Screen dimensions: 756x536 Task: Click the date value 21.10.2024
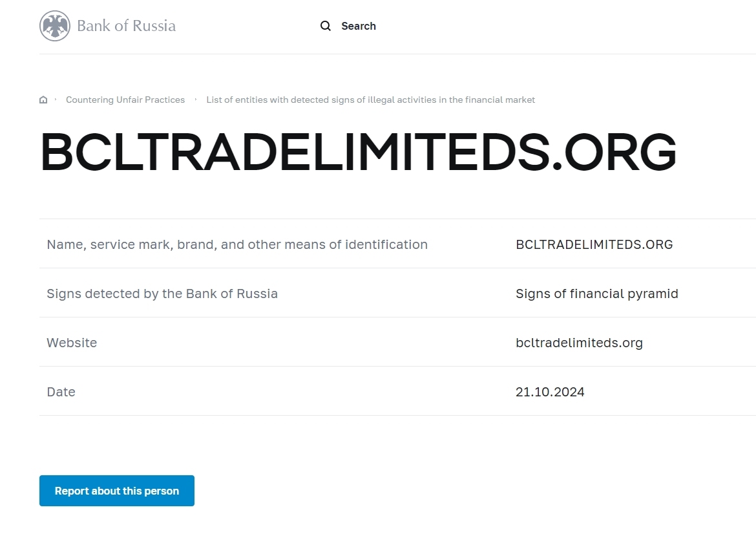point(550,392)
